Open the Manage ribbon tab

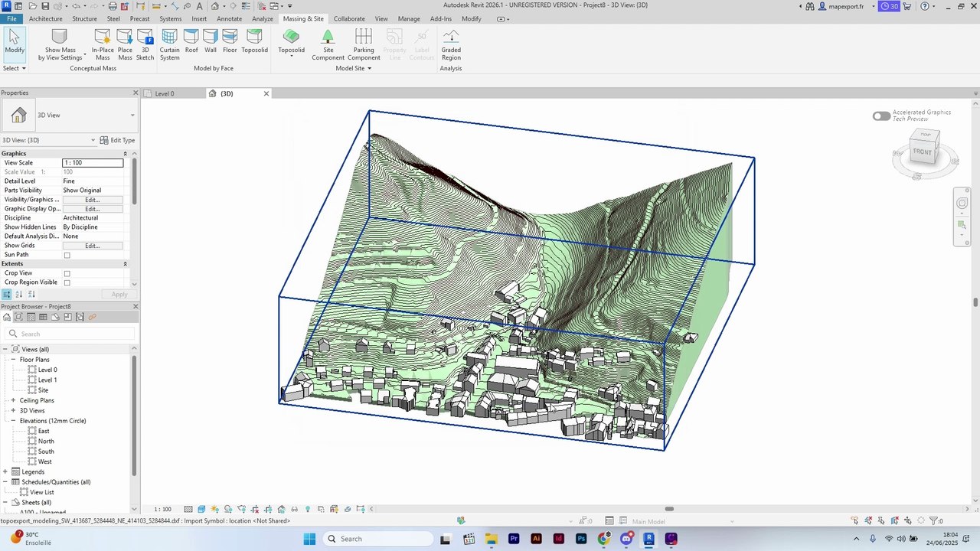tap(409, 18)
